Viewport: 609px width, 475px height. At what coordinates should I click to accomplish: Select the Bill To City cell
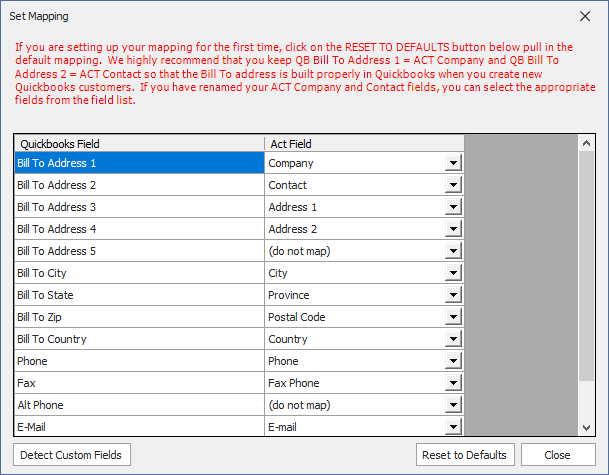(139, 273)
